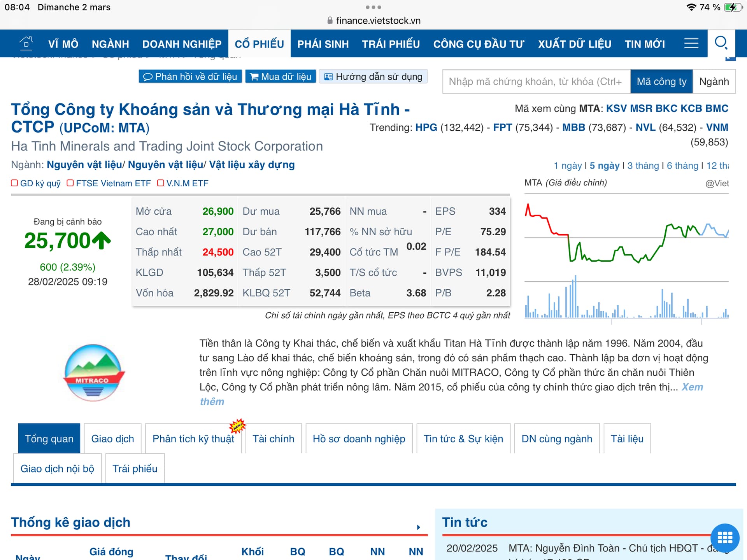Screen dimensions: 747x560
Task: Select the 3 tháng chart range
Action: 643,166
